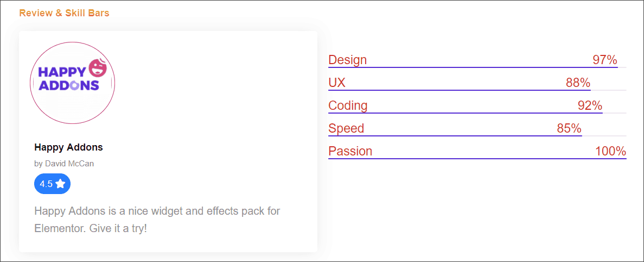644x262 pixels.
Task: Click the 97% Design percentage value
Action: point(605,60)
